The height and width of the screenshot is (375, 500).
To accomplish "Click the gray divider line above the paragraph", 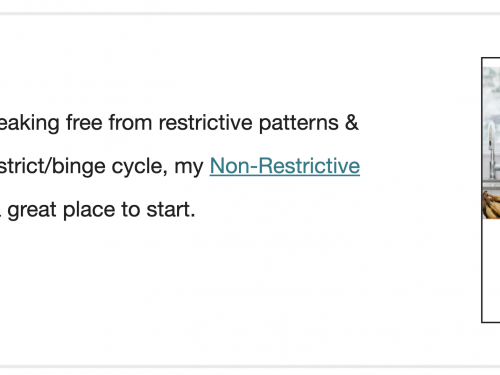I will coord(250,14).
